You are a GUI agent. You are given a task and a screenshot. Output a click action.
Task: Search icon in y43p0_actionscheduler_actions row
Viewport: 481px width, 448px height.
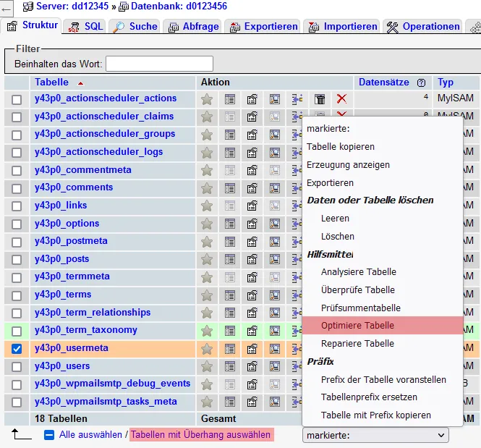point(275,99)
